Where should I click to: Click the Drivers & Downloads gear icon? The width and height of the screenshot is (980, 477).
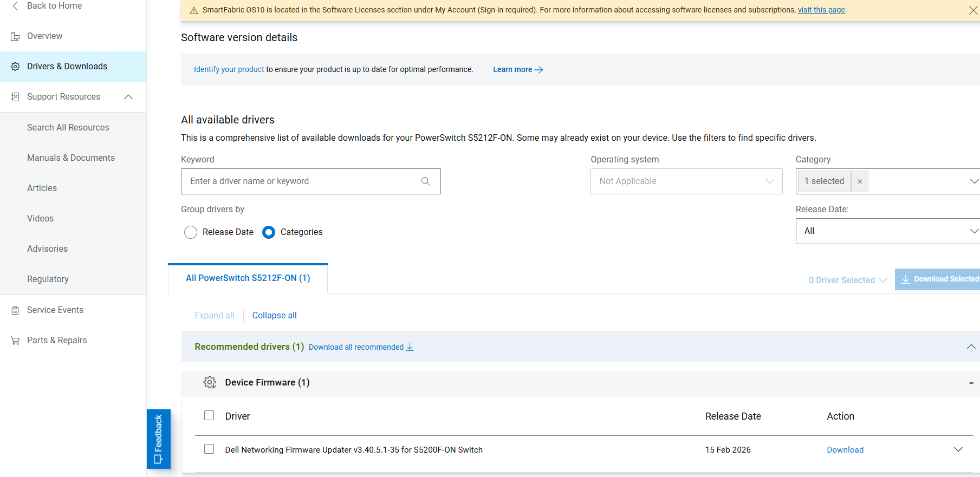(x=15, y=67)
